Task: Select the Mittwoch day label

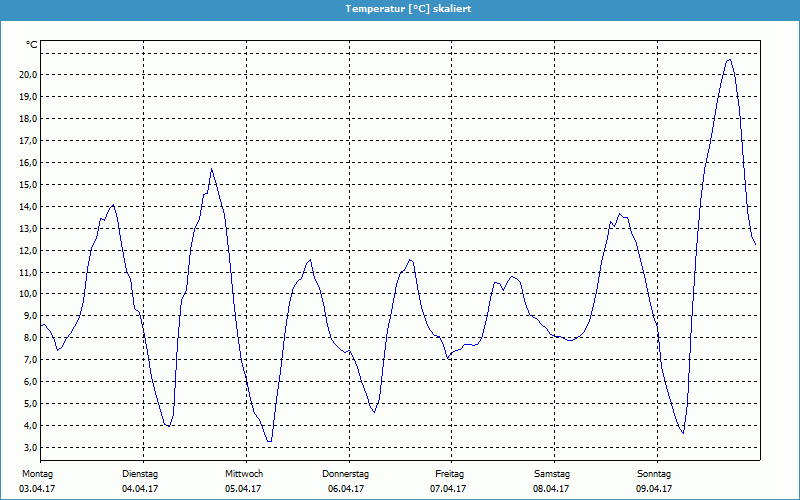Action: [x=244, y=473]
